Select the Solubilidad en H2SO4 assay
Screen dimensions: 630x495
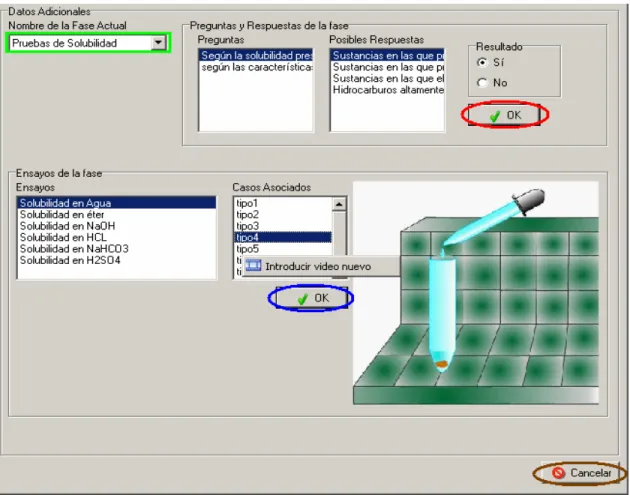[117, 260]
